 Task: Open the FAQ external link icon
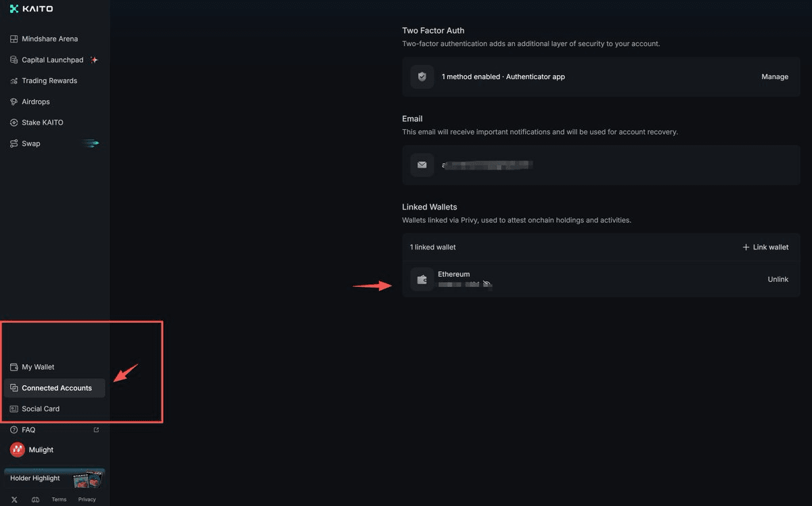[96, 430]
